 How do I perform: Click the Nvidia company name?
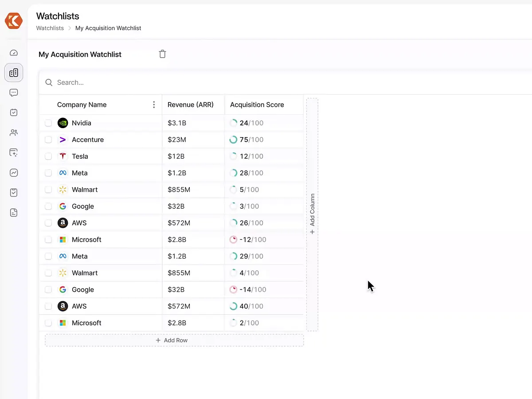[x=82, y=123]
